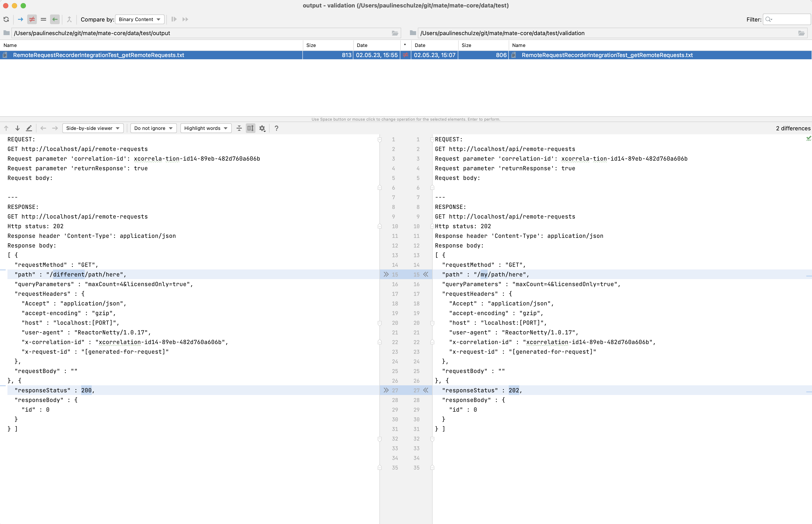Toggle showing files that differ

tap(32, 19)
